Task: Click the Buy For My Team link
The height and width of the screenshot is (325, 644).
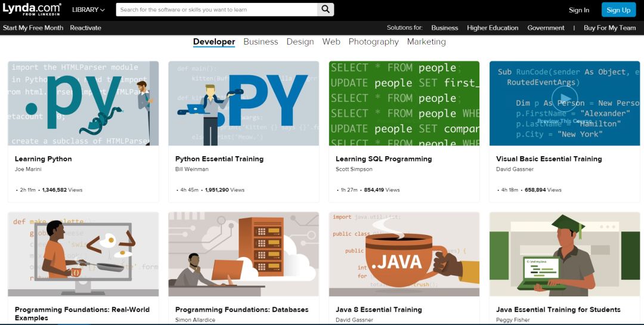Action: [609, 28]
